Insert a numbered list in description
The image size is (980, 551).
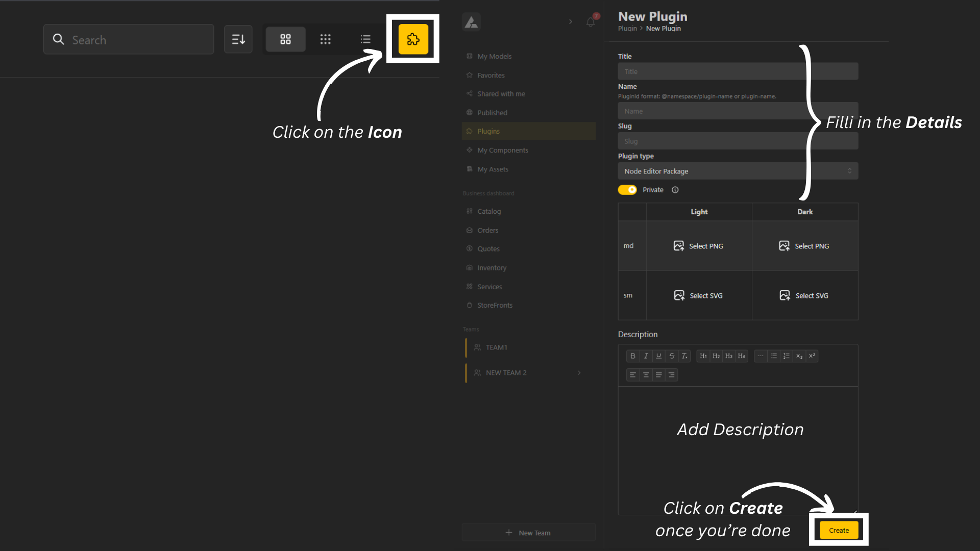[x=787, y=356]
